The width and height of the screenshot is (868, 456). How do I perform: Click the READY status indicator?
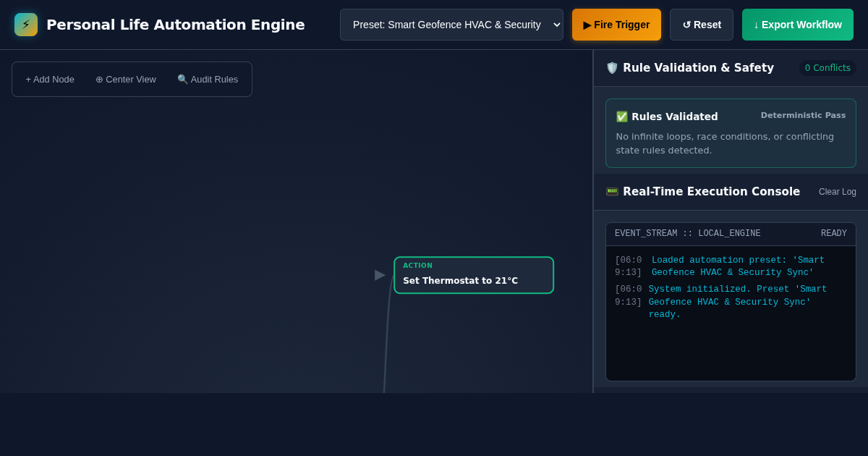click(x=834, y=234)
